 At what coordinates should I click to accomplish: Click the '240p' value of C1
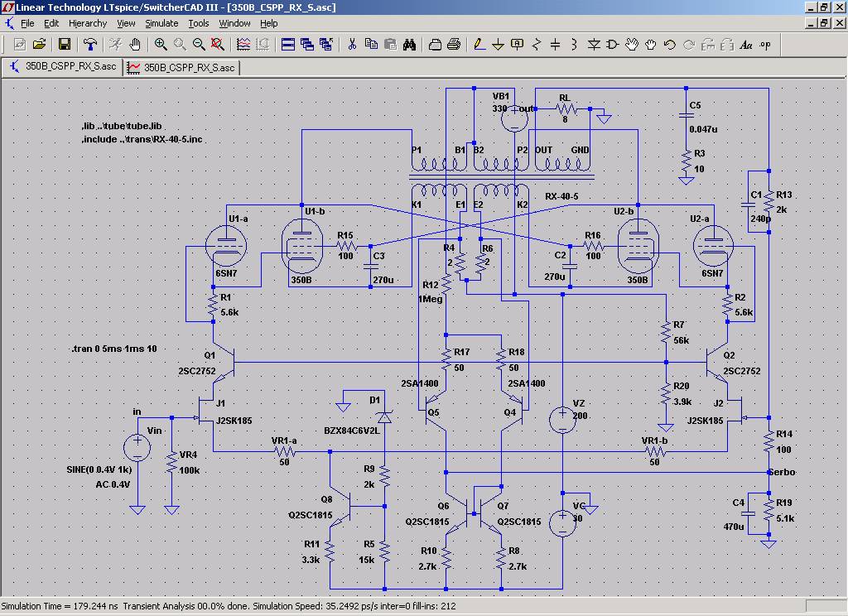tap(760, 219)
